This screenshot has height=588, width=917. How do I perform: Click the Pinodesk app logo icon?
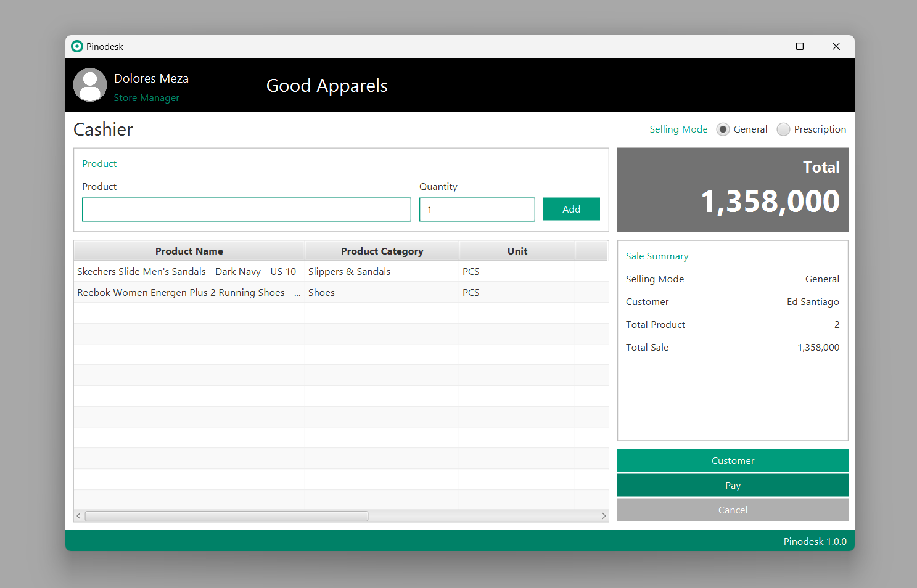pos(77,46)
